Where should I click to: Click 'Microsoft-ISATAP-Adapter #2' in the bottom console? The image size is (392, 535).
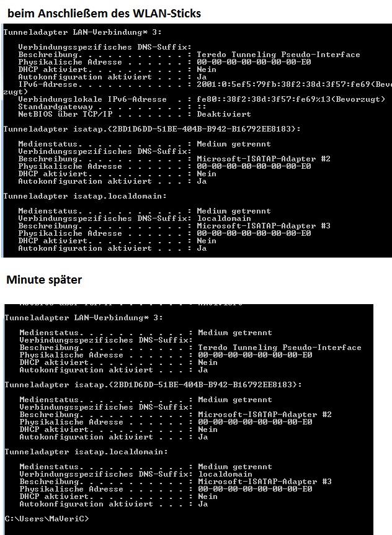[x=265, y=415]
